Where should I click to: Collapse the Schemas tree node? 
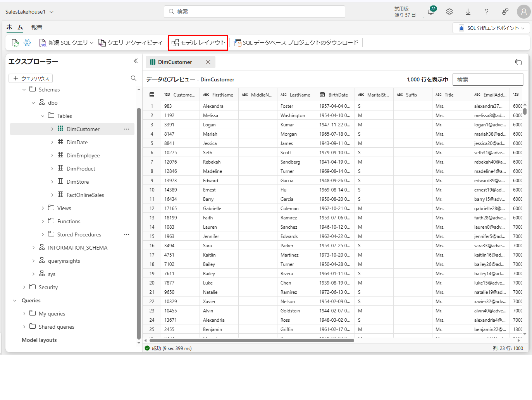tap(24, 90)
